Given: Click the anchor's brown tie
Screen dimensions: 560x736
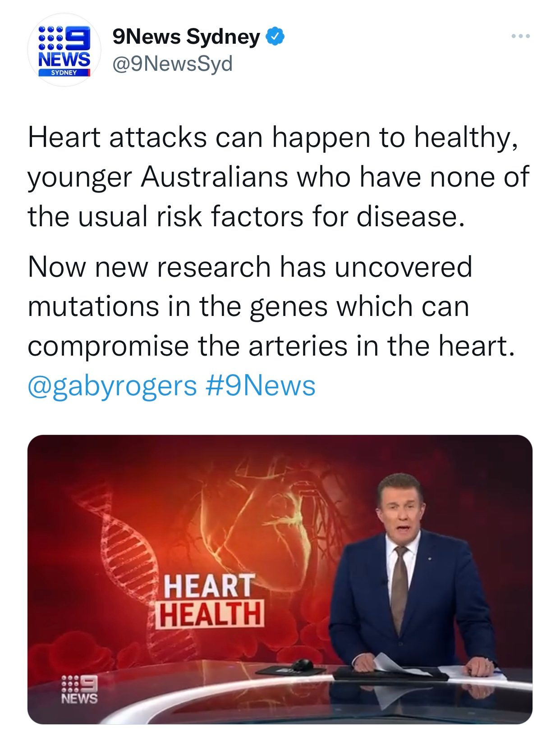Looking at the screenshot, I should 399,586.
